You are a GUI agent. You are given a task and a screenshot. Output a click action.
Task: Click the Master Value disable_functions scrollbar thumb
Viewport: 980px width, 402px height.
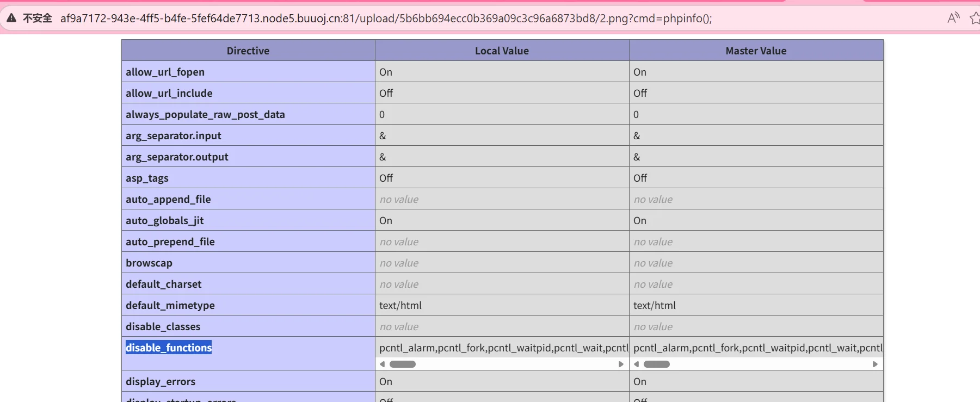pos(656,364)
